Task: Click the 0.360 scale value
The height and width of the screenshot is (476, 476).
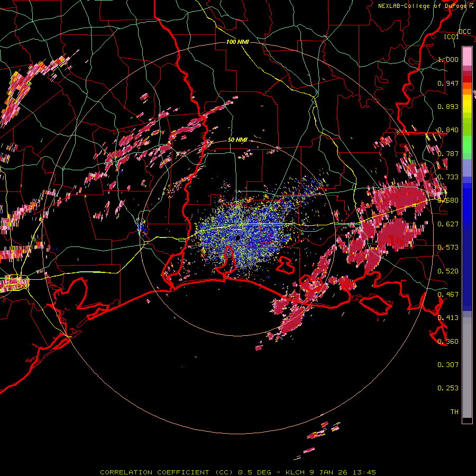Action: (448, 342)
